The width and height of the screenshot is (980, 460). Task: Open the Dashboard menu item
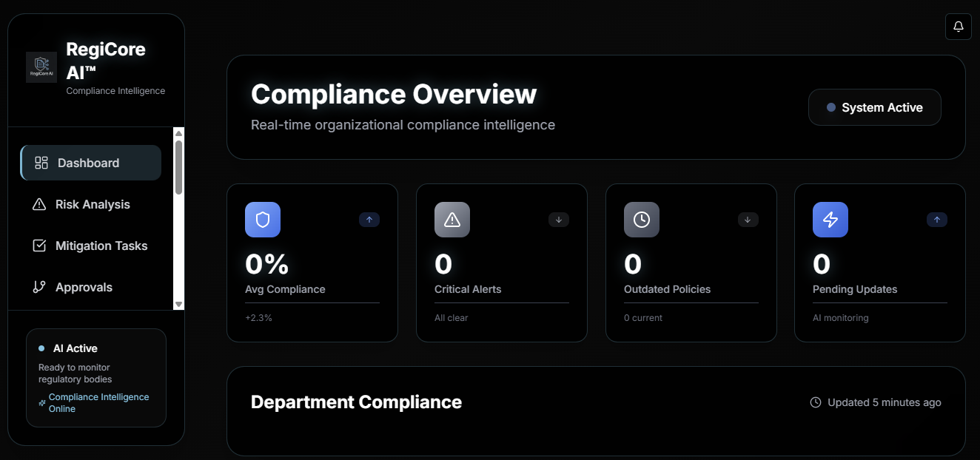pos(90,163)
